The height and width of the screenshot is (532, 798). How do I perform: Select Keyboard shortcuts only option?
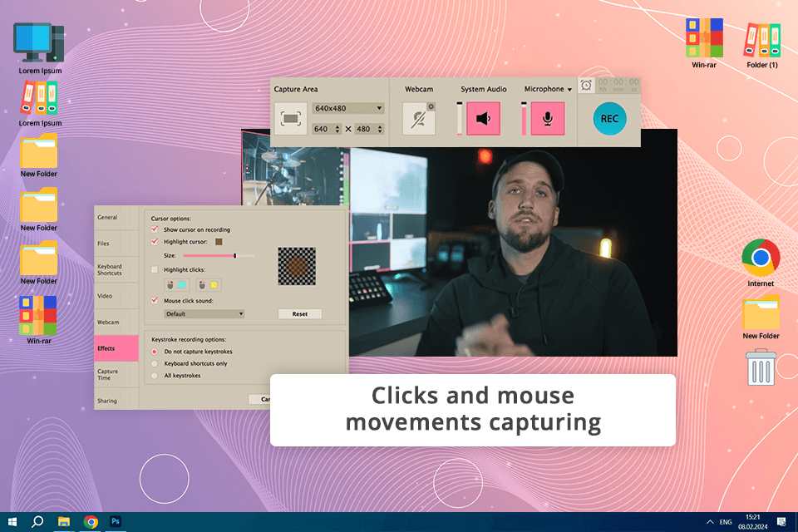[x=155, y=363]
